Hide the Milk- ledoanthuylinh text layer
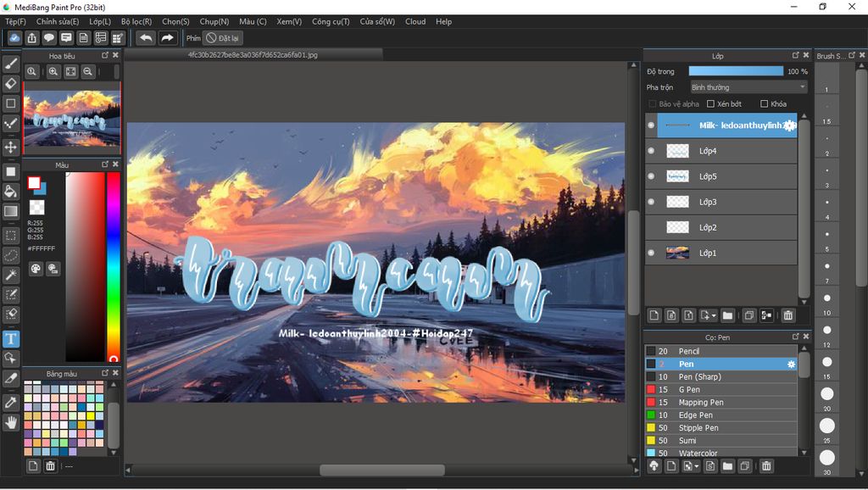Viewport: 868px width, 490px height. point(651,125)
